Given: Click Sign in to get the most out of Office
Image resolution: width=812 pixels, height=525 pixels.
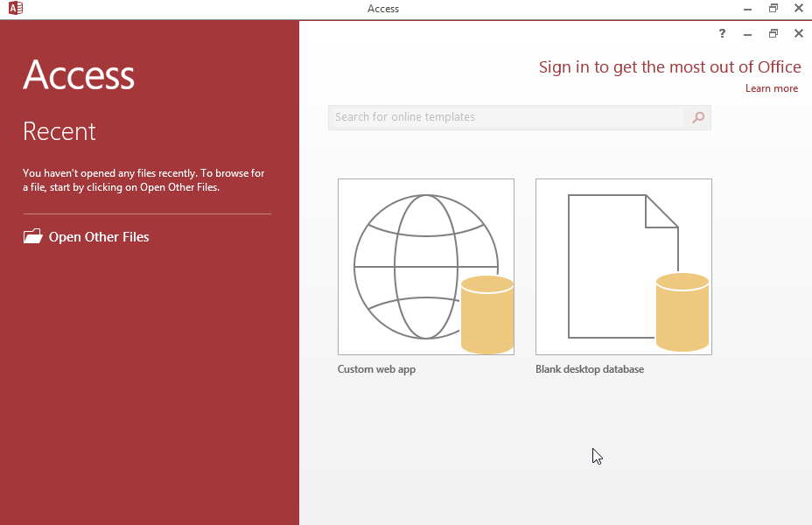Looking at the screenshot, I should (669, 67).
